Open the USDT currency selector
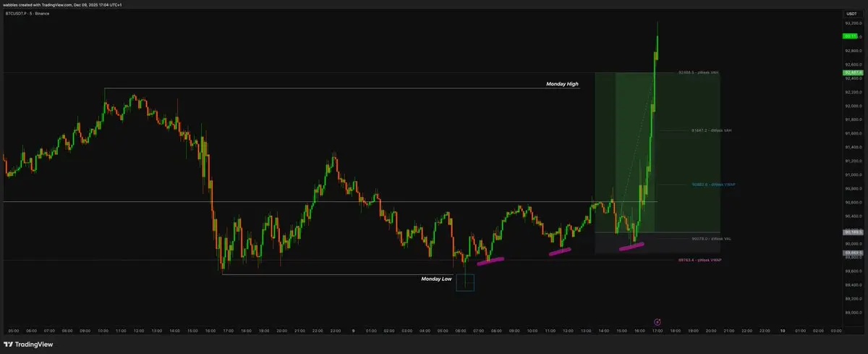Image resolution: width=868 pixels, height=354 pixels. click(851, 13)
